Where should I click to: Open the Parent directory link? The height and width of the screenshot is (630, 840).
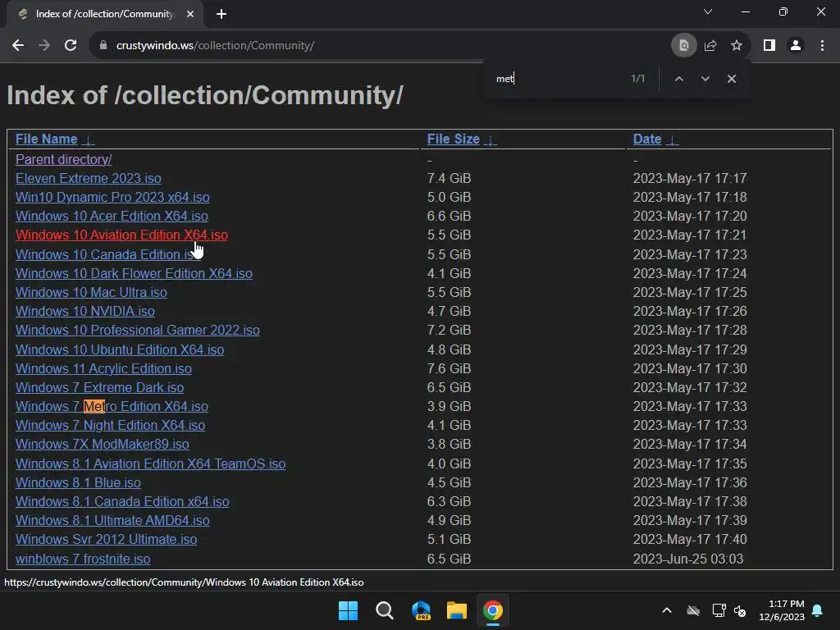click(x=63, y=160)
